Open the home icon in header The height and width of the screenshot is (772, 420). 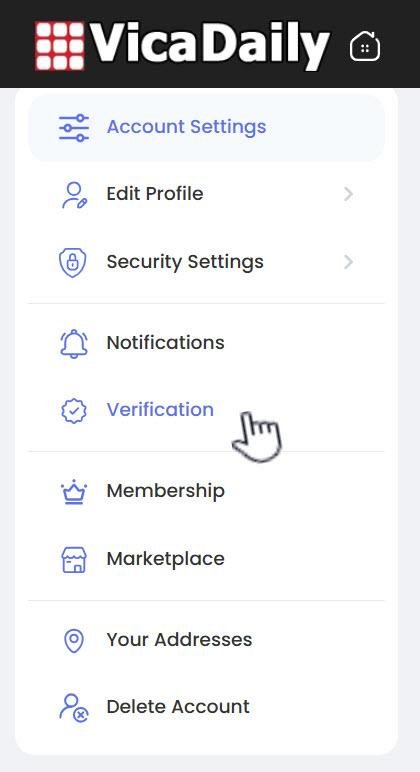[365, 46]
